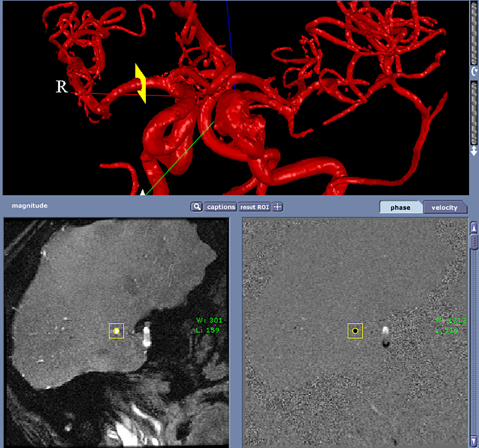
Task: Click the crosshair center ROI icon
Action: 278,207
